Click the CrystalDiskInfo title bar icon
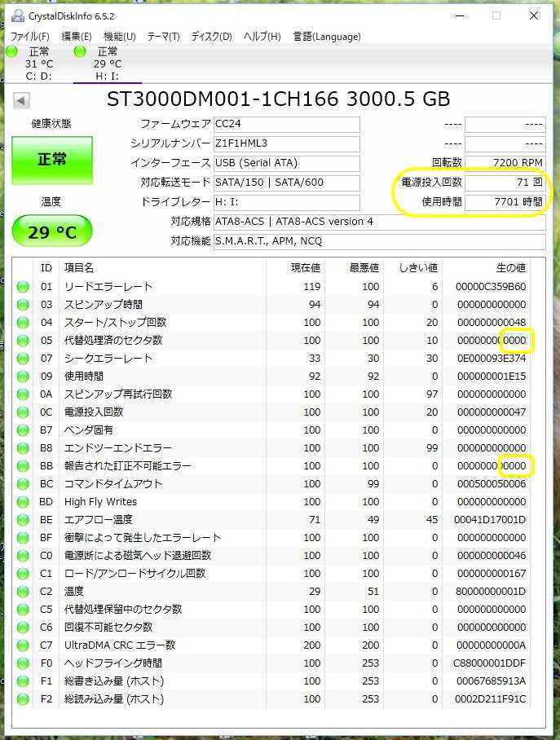This screenshot has width=560, height=740. tap(17, 15)
